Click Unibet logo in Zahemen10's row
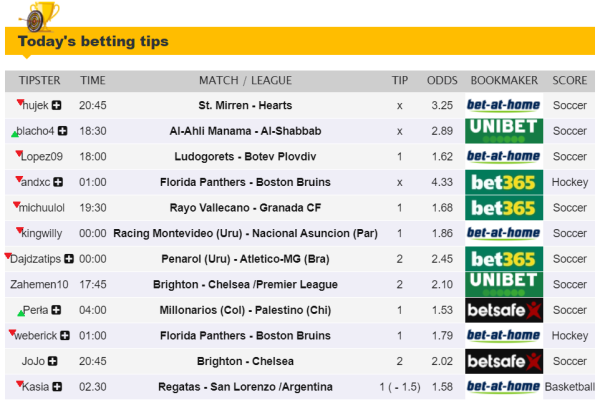 coord(503,284)
